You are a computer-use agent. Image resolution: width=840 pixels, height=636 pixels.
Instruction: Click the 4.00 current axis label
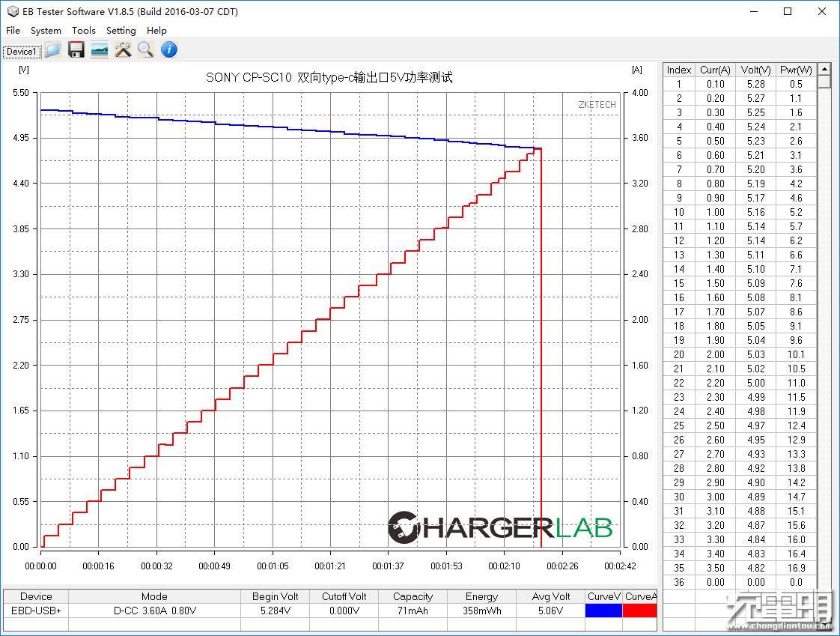click(x=639, y=93)
